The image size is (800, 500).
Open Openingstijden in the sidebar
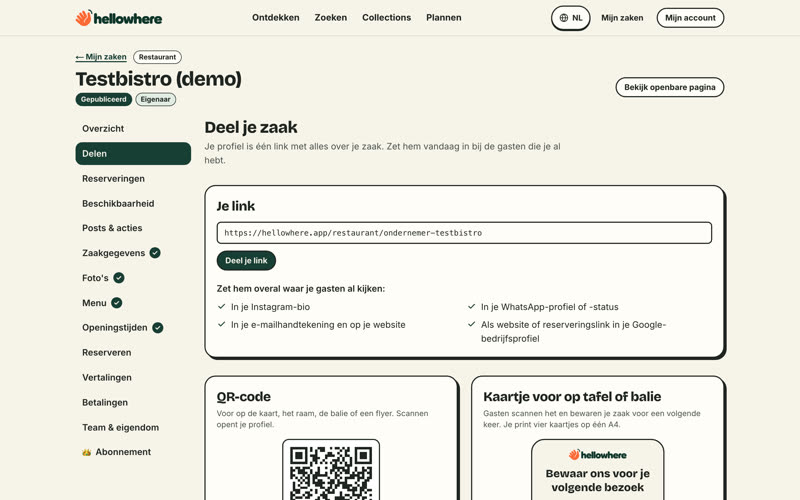[x=133, y=328]
